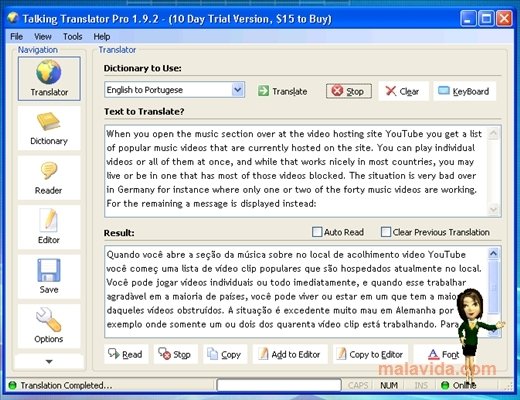Minimize the Talking Translator window
Screen dimensions: 520x400
(468, 18)
